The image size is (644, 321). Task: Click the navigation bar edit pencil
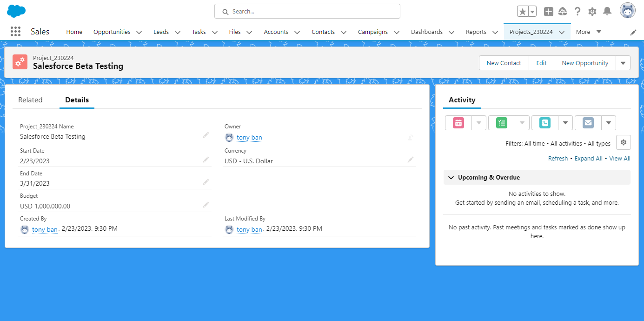tap(633, 32)
